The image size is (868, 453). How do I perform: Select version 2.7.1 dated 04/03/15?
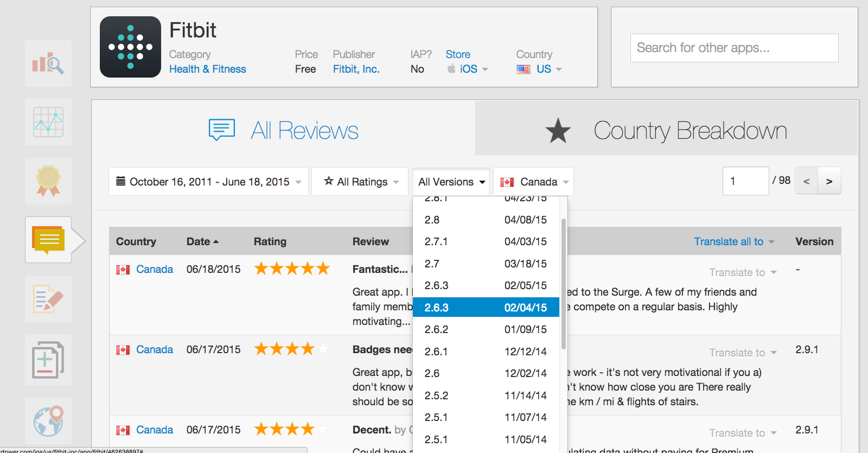coord(486,241)
